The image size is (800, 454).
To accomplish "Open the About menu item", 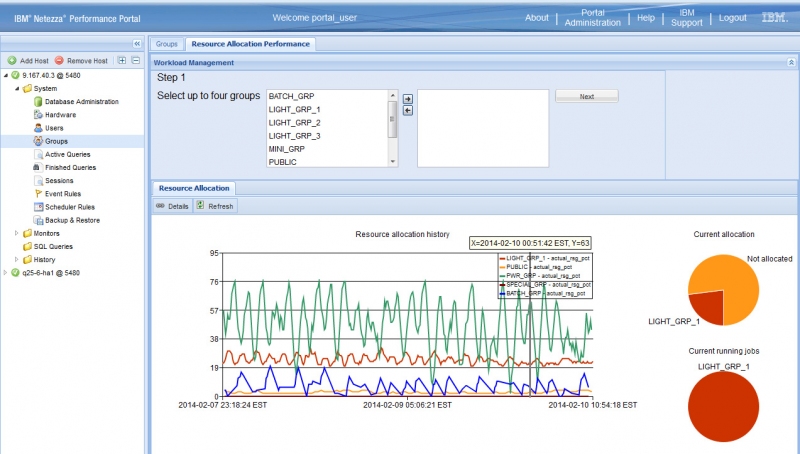I will [537, 18].
